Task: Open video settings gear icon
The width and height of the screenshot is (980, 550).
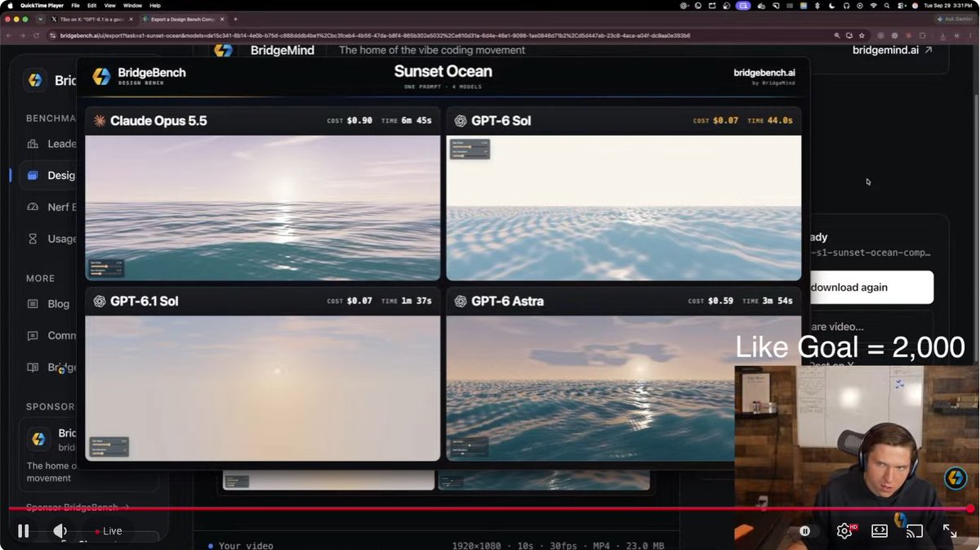Action: 844,531
